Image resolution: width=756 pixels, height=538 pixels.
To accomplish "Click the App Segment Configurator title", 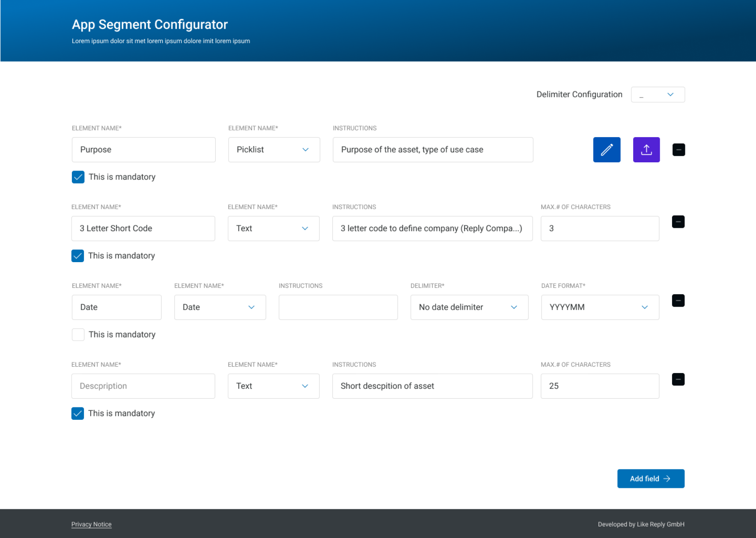I will point(150,24).
